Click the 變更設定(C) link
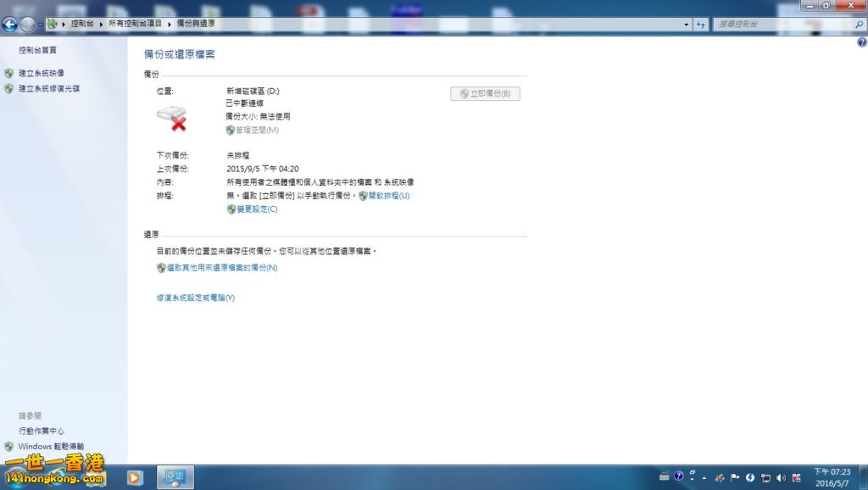Image resolution: width=868 pixels, height=490 pixels. 258,209
